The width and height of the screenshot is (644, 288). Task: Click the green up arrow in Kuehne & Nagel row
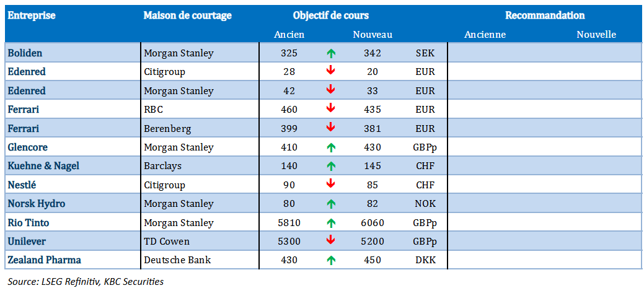click(x=331, y=166)
